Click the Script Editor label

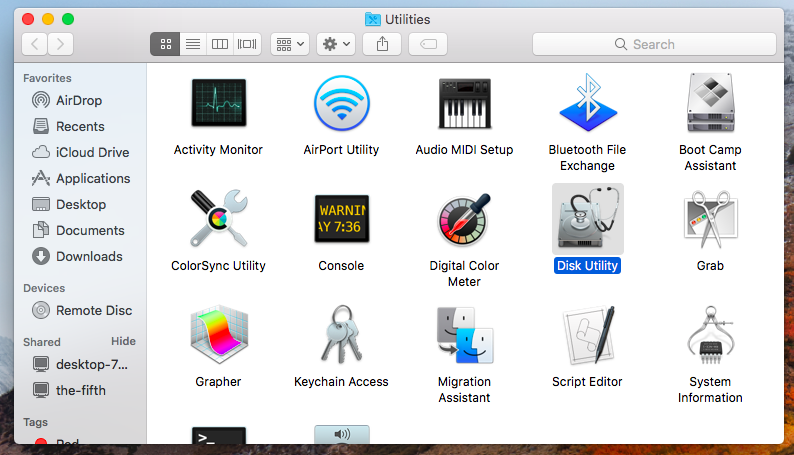tap(587, 382)
